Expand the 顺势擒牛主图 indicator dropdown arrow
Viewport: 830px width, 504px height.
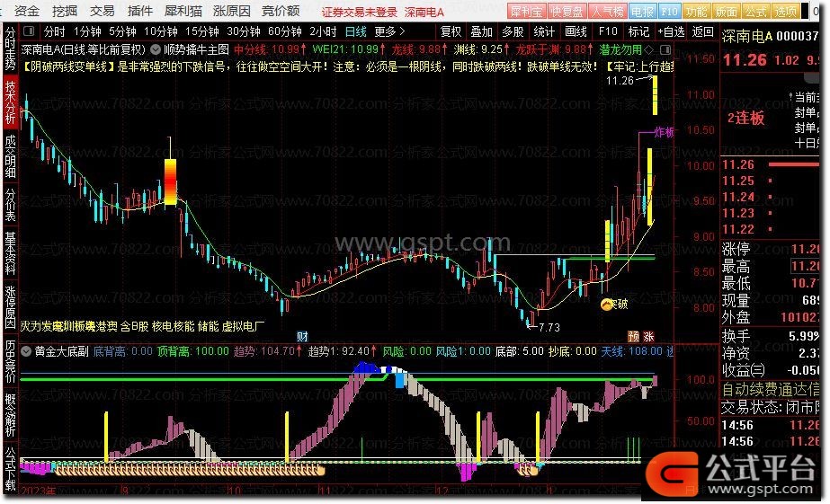pos(156,49)
